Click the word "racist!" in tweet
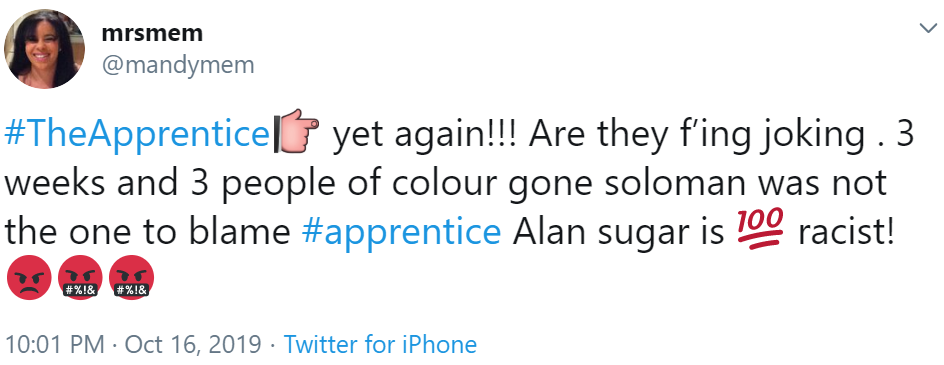Viewport: 944px width, 365px height. pos(845,231)
